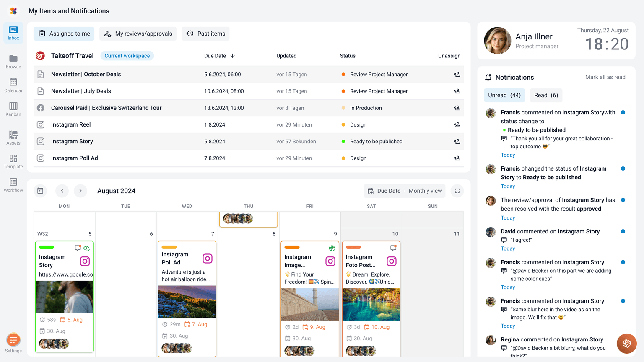Unassign Newsletter | July Deals

(457, 91)
